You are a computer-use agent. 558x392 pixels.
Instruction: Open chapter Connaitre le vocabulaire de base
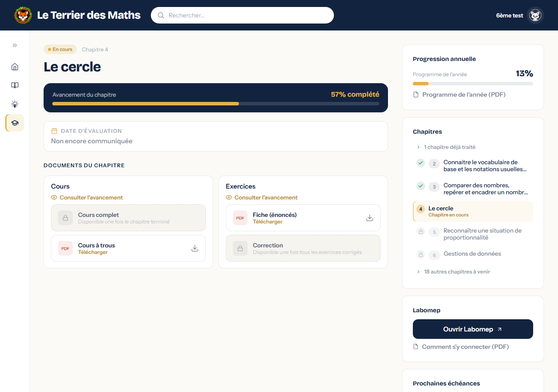point(485,166)
